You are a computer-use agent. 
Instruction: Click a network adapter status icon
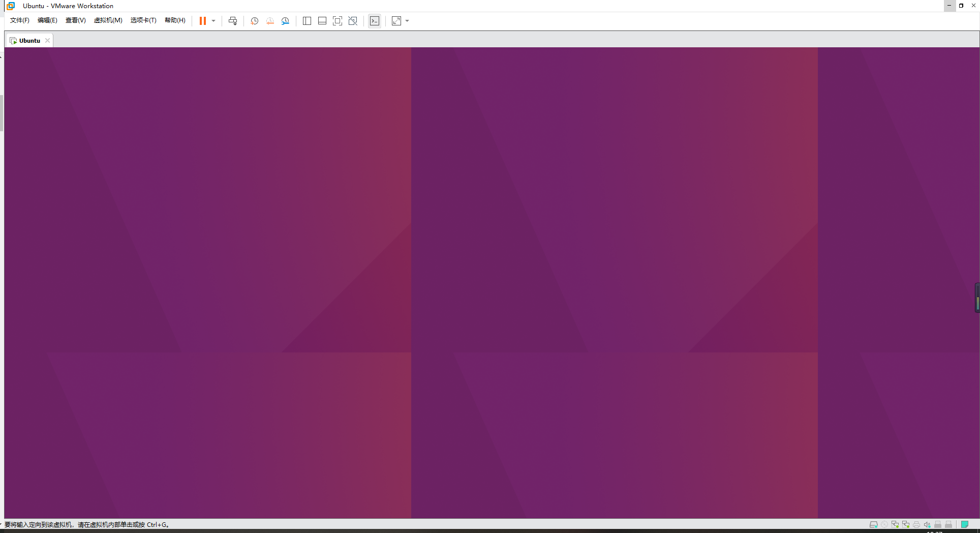[895, 524]
